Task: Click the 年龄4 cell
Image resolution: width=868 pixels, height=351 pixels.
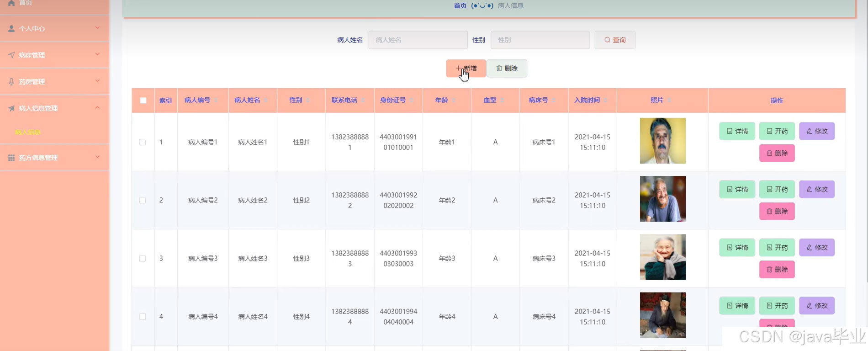Action: (447, 316)
